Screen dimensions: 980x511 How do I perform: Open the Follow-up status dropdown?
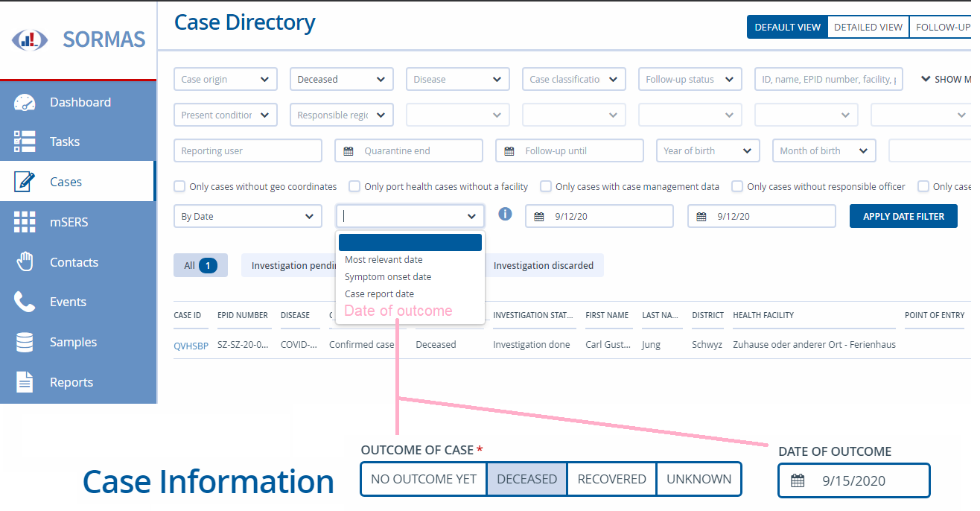(690, 79)
